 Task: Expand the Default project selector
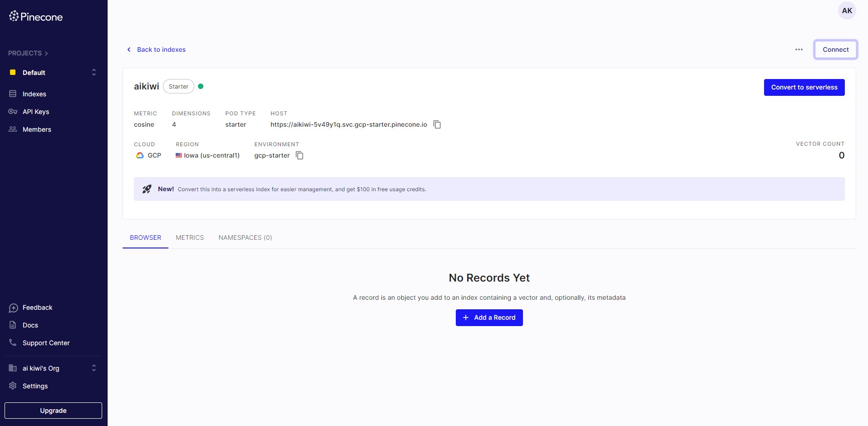tap(94, 72)
